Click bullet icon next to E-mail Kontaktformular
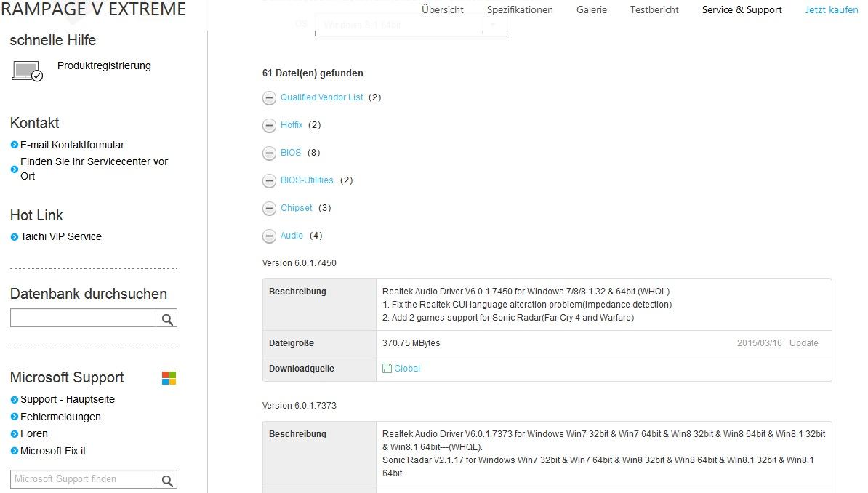The image size is (868, 493). 15,145
